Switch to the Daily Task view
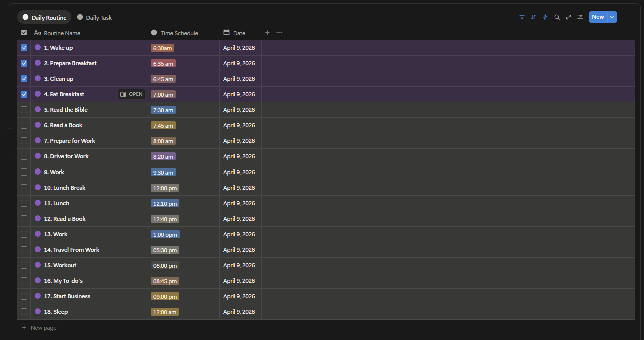This screenshot has height=340, width=644. tap(94, 17)
